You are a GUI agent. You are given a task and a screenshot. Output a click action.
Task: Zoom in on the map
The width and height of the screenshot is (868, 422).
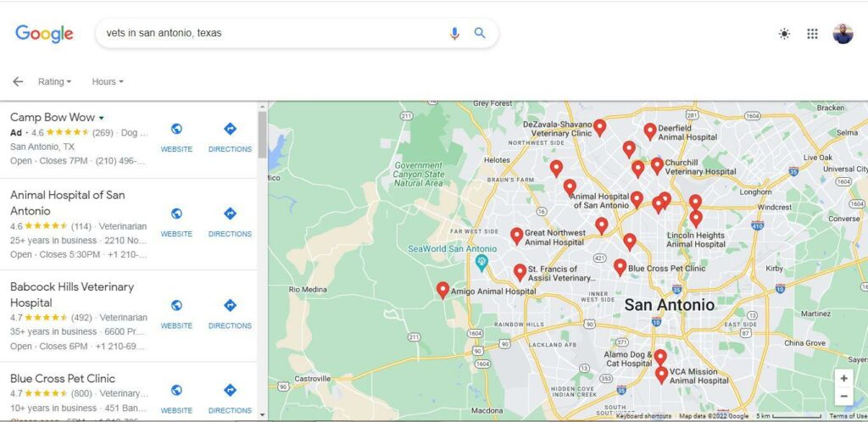843,378
